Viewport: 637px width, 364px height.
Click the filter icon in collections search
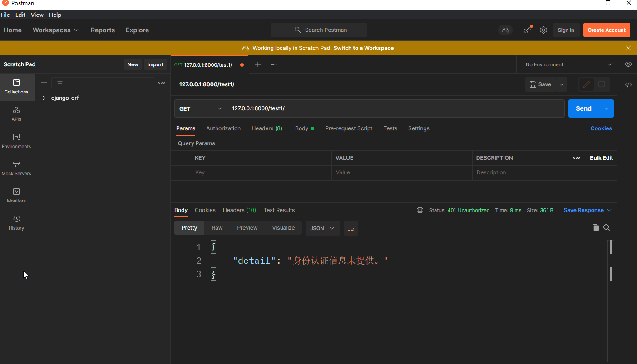click(x=59, y=83)
